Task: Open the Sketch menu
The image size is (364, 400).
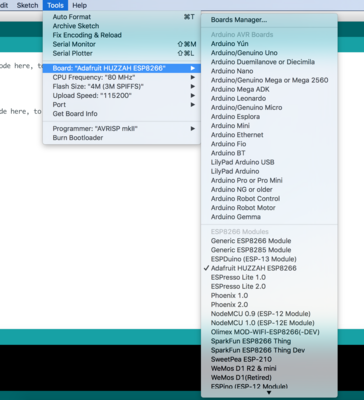Action: point(27,5)
